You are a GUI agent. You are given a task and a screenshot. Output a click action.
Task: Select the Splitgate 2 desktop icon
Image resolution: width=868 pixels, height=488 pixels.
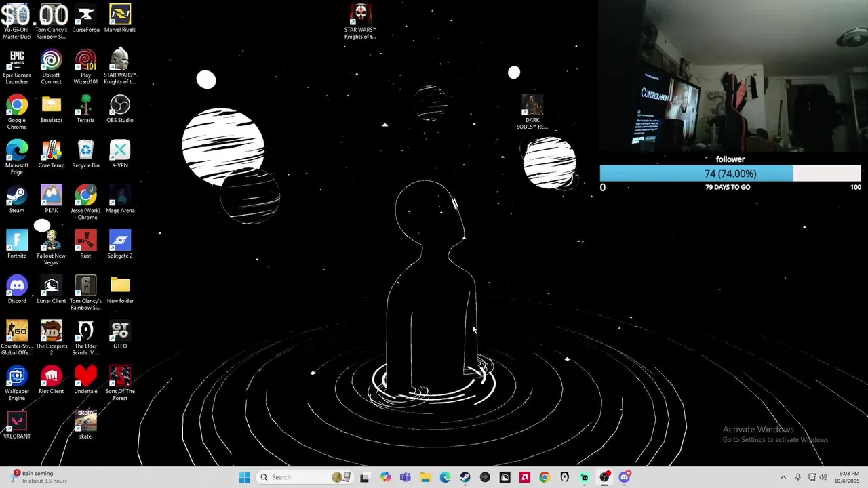pyautogui.click(x=120, y=245)
